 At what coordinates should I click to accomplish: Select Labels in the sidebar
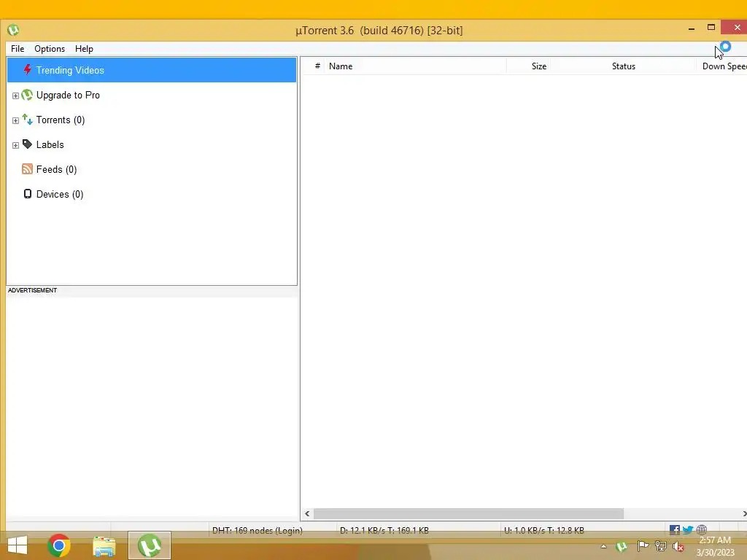(x=50, y=144)
